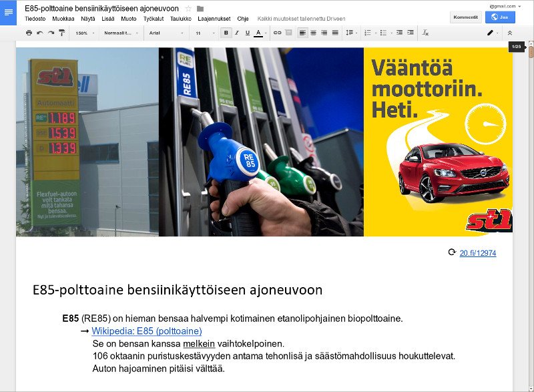This screenshot has height=392, width=534.
Task: Open the 150% zoom dropdown
Action: tap(85, 33)
